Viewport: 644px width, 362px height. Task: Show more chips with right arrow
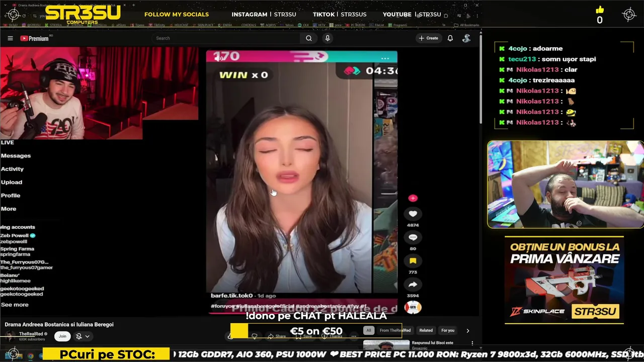[467, 330]
